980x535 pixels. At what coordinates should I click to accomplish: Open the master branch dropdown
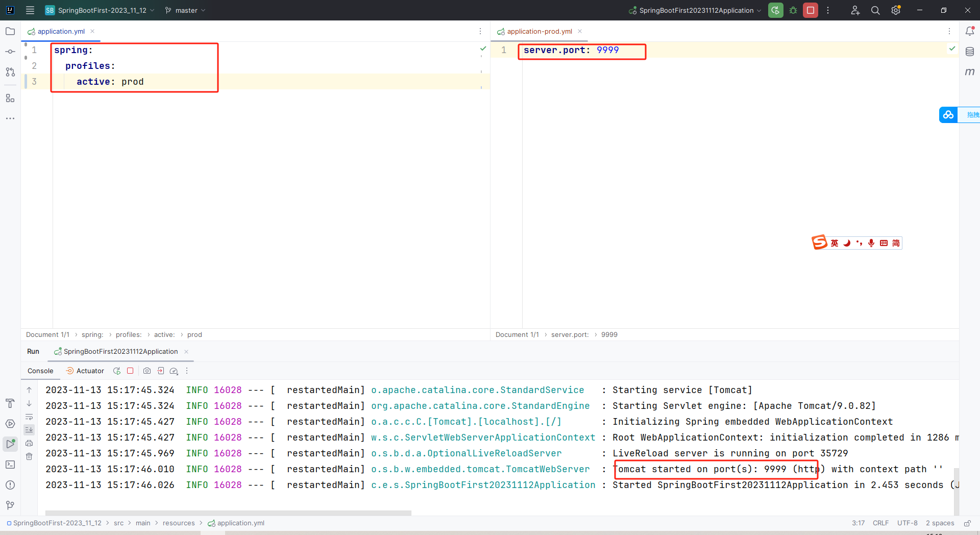coord(185,10)
